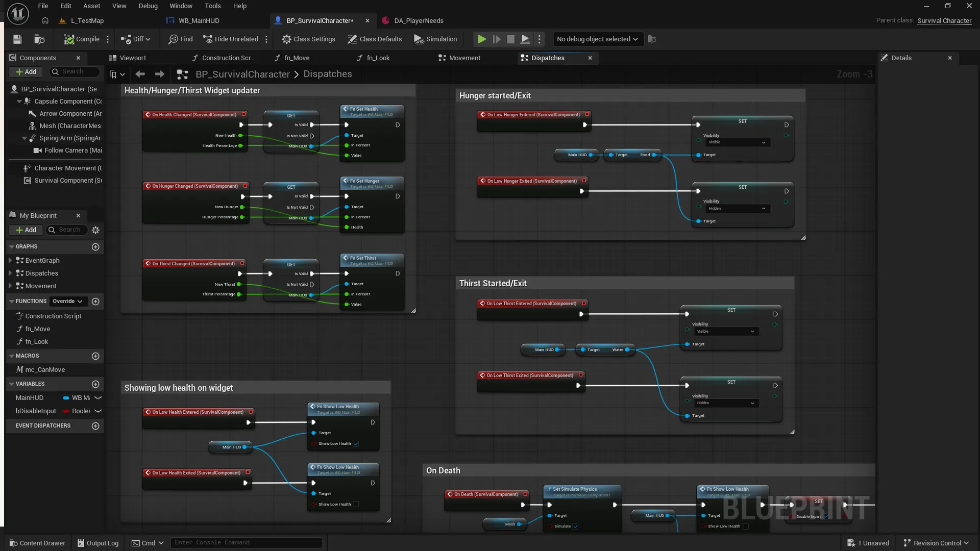This screenshot has height=551, width=980.
Task: Click the Stop playback button
Action: (510, 39)
